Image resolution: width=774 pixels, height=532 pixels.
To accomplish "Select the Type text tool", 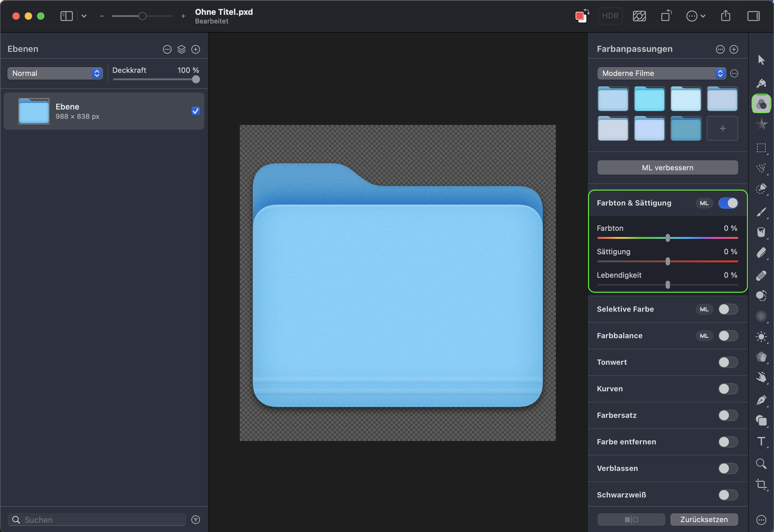I will 761,441.
